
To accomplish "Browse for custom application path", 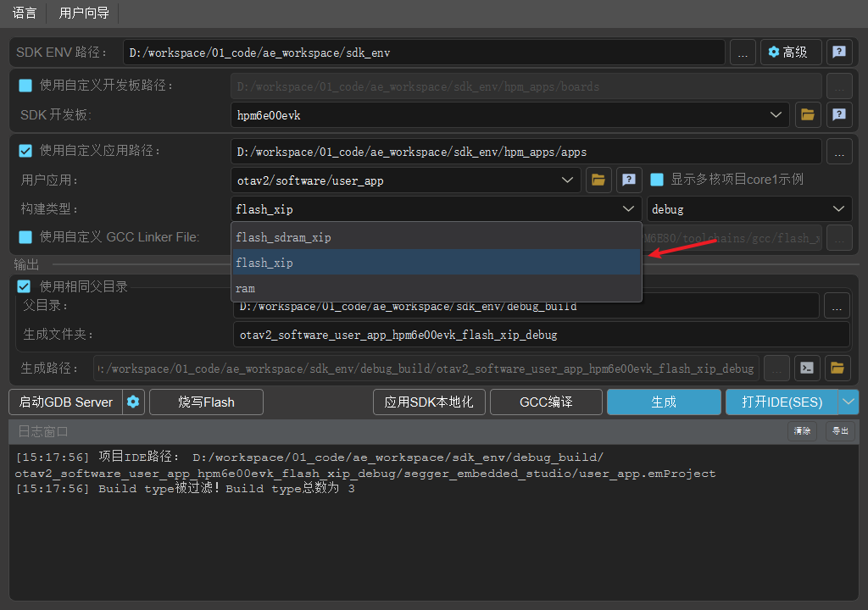I will pyautogui.click(x=839, y=152).
